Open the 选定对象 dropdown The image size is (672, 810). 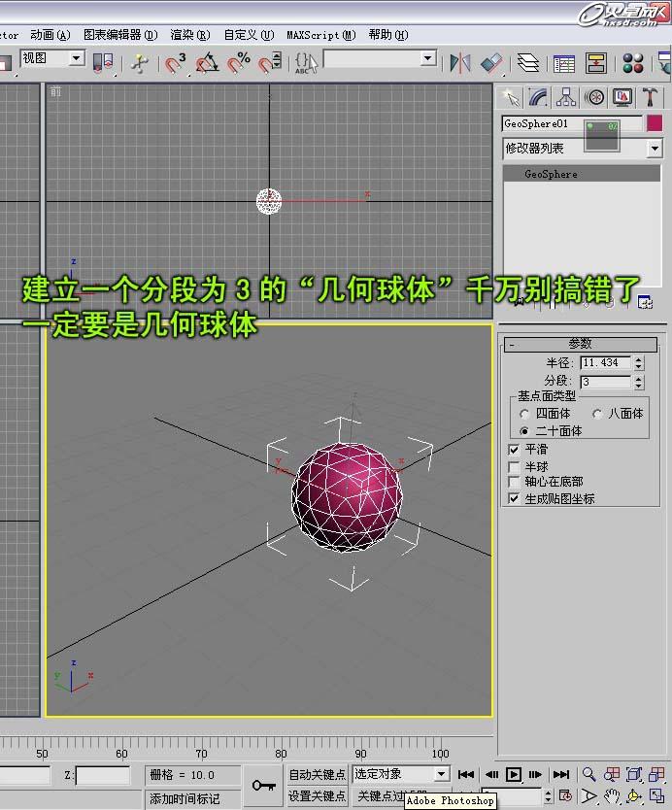point(442,774)
